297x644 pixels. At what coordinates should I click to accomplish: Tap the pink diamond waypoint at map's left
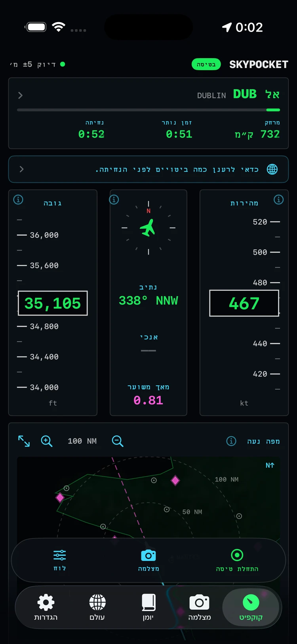(x=60, y=497)
